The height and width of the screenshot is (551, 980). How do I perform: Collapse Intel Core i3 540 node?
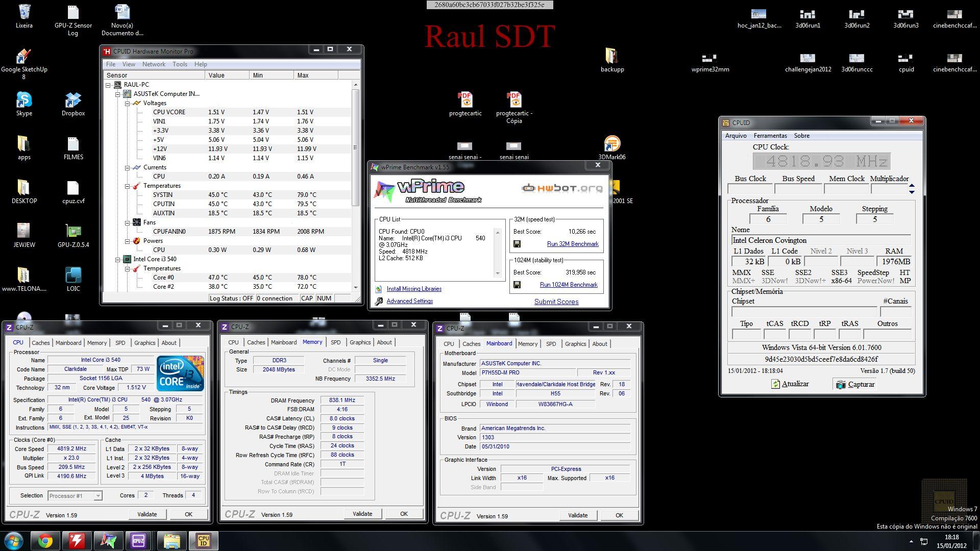pyautogui.click(x=117, y=259)
